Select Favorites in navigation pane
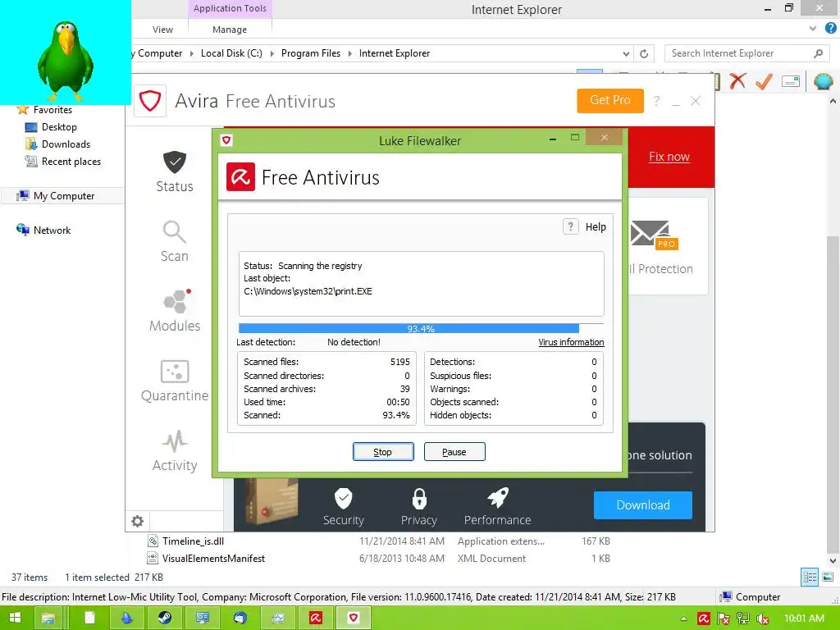The width and height of the screenshot is (840, 630). coord(52,110)
